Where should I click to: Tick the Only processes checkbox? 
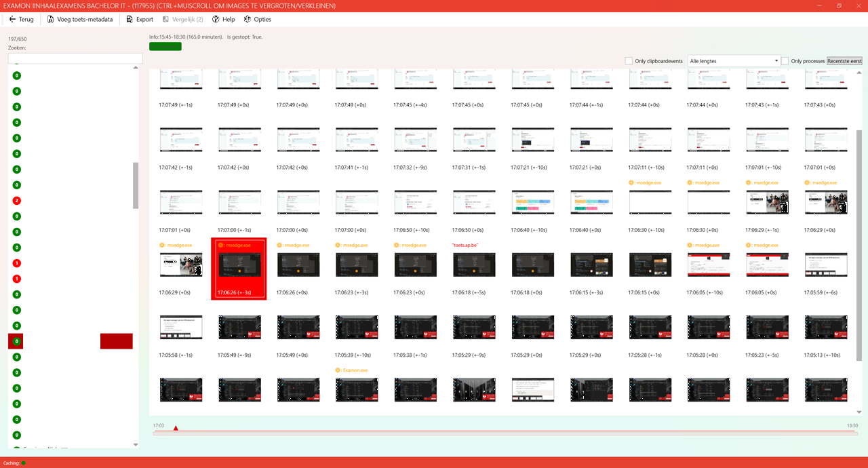[785, 61]
